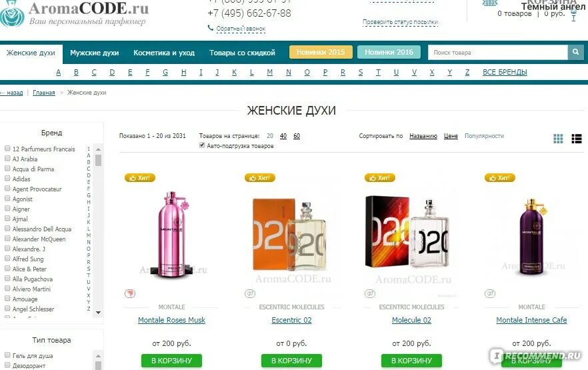This screenshot has width=588, height=370.
Task: Click compare icon under Montale Intense Cafe
Action: click(490, 293)
